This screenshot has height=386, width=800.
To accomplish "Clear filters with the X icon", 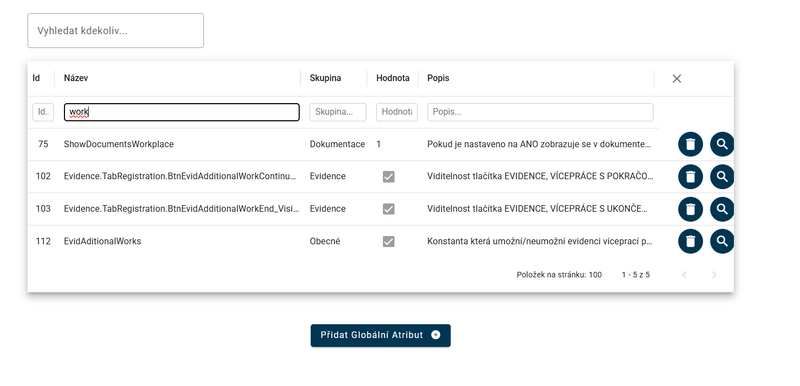I will coord(677,79).
